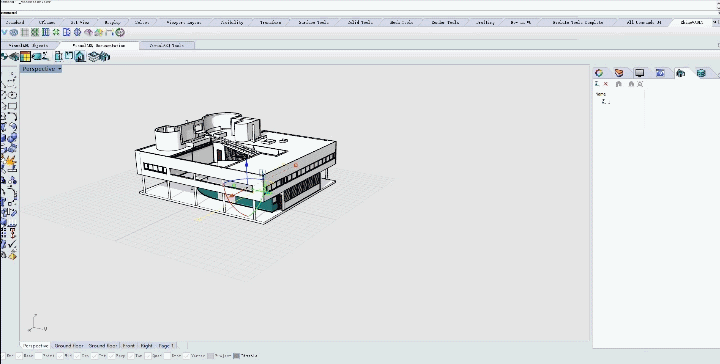Toggle the Quad osnap checkbox
The height and width of the screenshot is (364, 720).
tap(148, 356)
